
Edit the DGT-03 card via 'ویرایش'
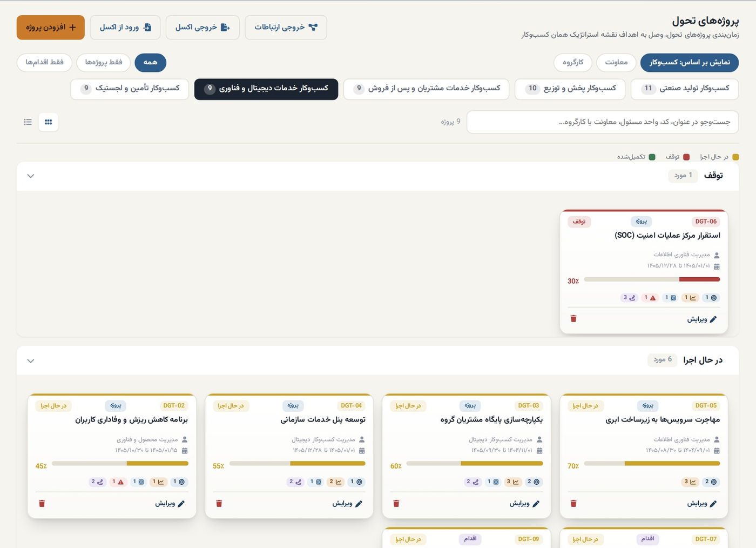[x=524, y=504]
